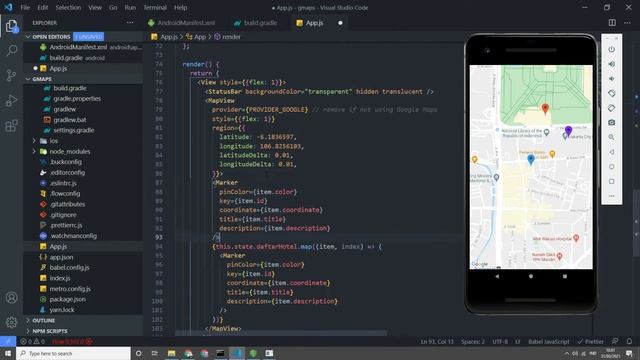Screen dimensions: 640x360
Task: Take an emulator screenshot with camera icon
Action: click(x=611, y=122)
